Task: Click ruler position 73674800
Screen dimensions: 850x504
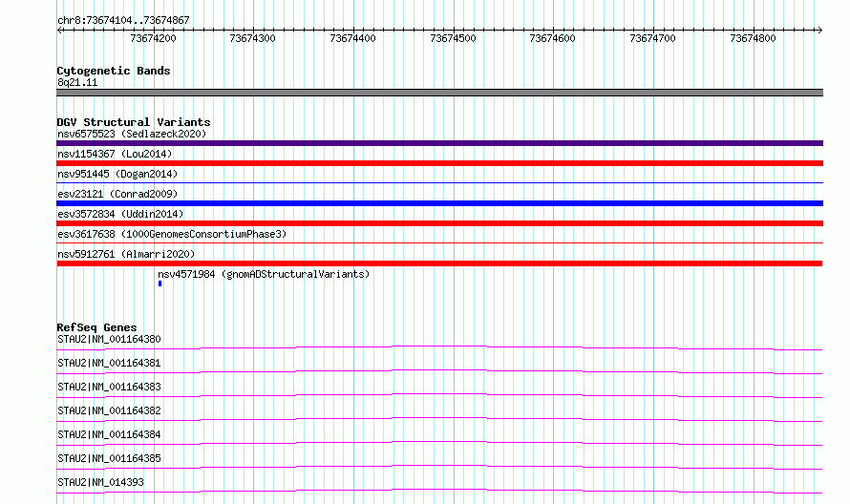Action: (753, 38)
